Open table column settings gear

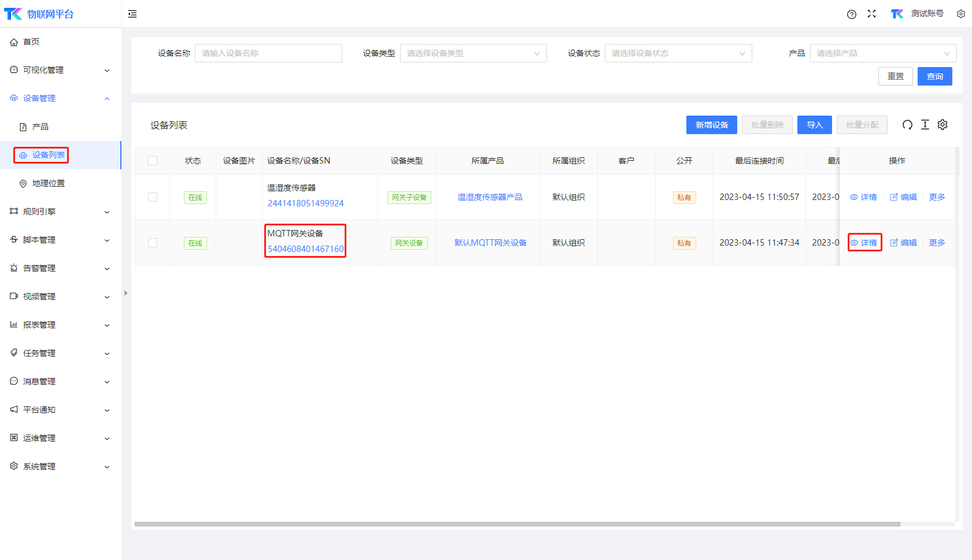[x=943, y=125]
